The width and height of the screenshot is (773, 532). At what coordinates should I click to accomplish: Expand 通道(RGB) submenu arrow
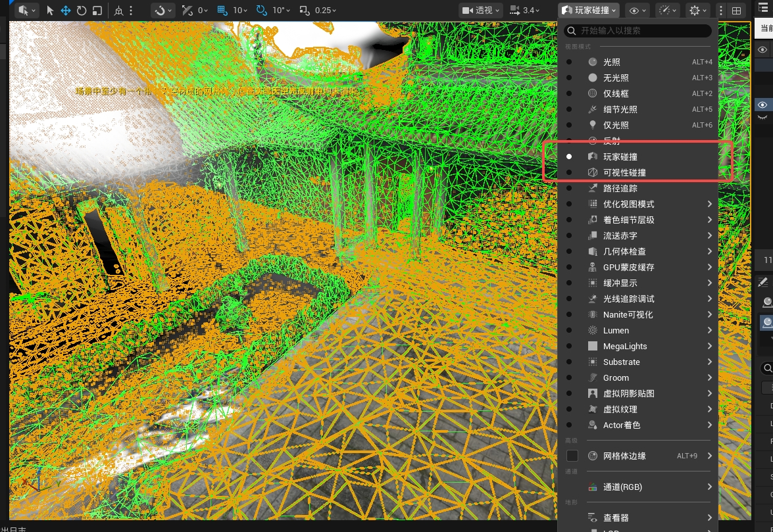tap(709, 487)
